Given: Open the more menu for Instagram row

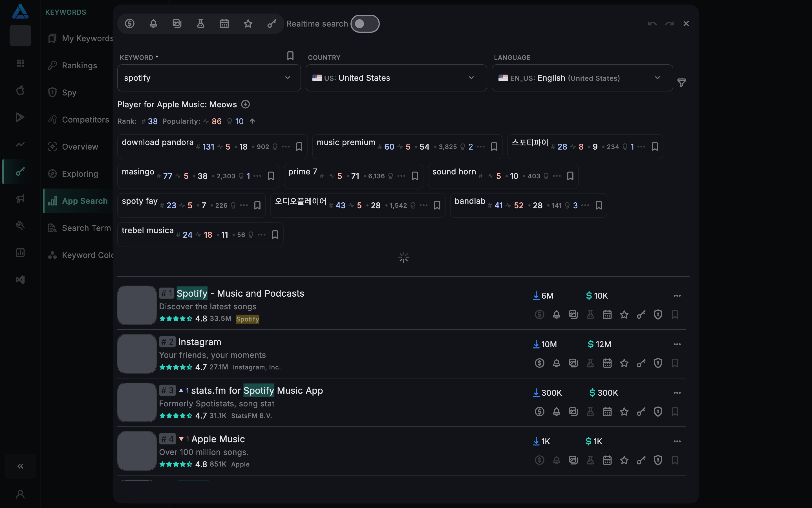Looking at the screenshot, I should (x=677, y=344).
